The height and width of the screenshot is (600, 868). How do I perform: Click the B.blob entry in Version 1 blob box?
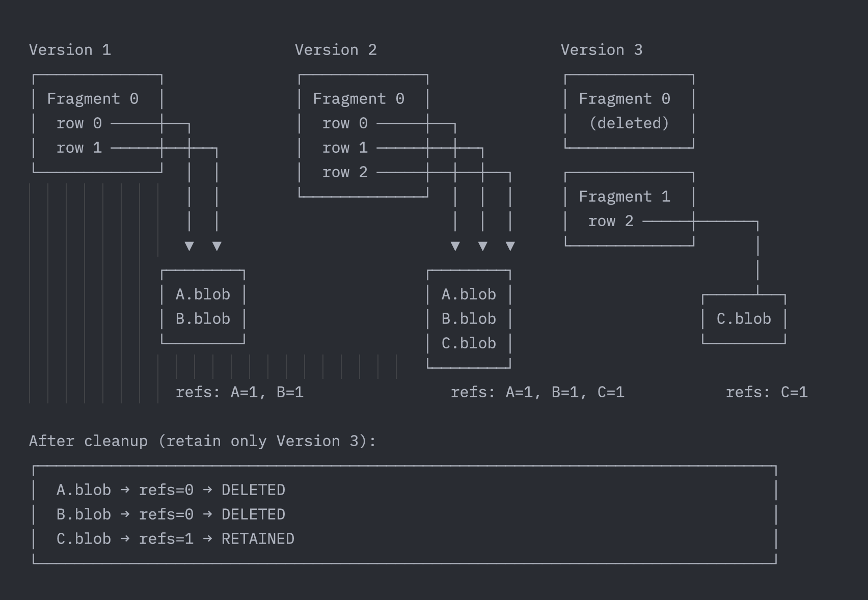coord(202,318)
